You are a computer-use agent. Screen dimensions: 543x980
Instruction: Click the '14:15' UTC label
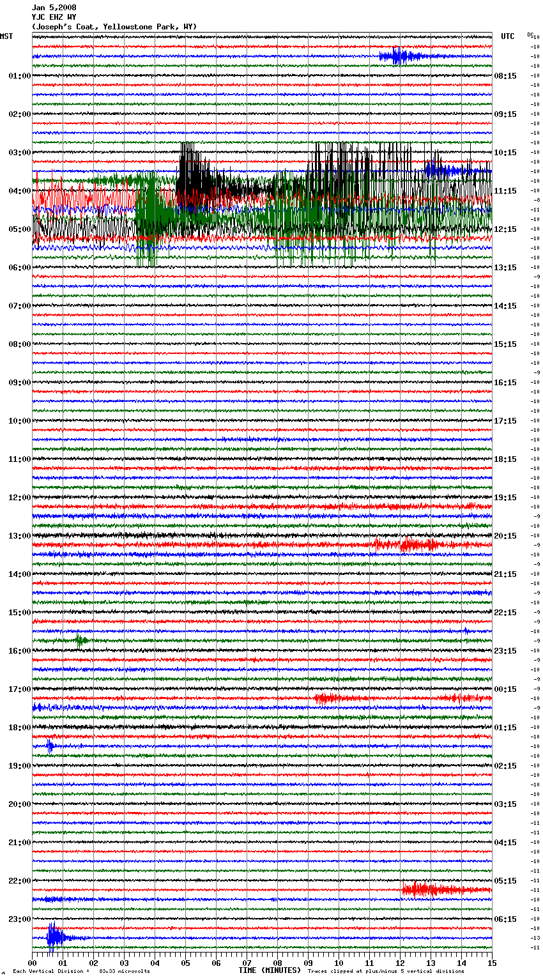coord(505,306)
